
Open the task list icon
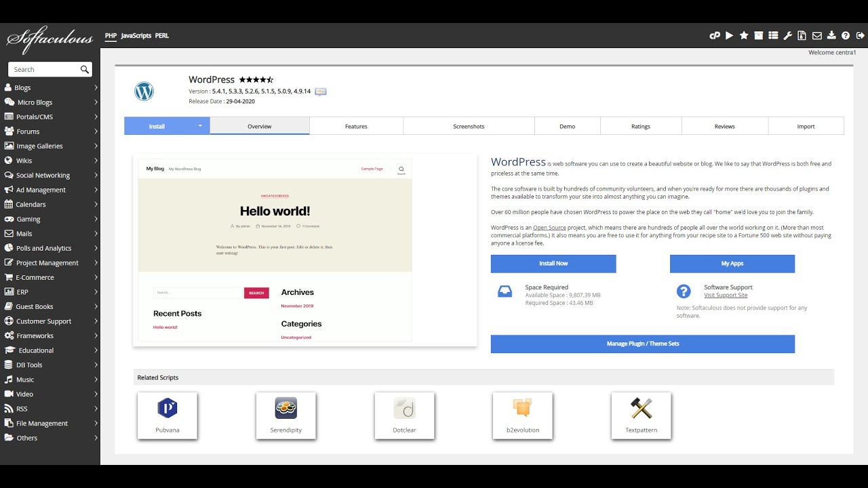(x=773, y=36)
